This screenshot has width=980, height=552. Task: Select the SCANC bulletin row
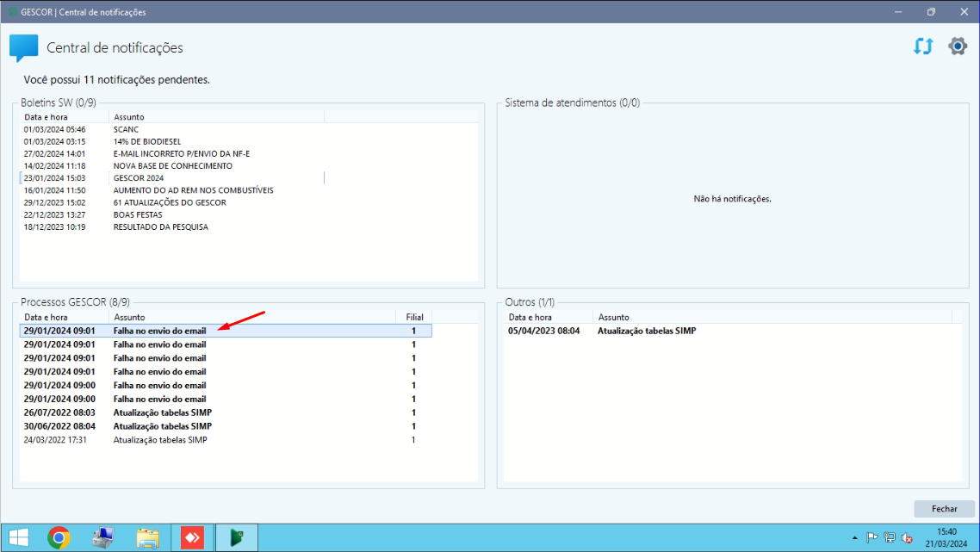tap(172, 129)
